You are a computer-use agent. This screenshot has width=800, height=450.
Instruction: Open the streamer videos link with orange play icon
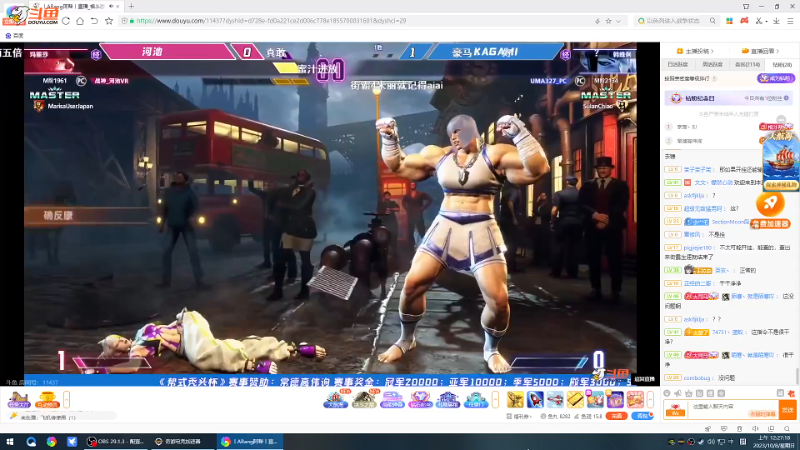[695, 51]
